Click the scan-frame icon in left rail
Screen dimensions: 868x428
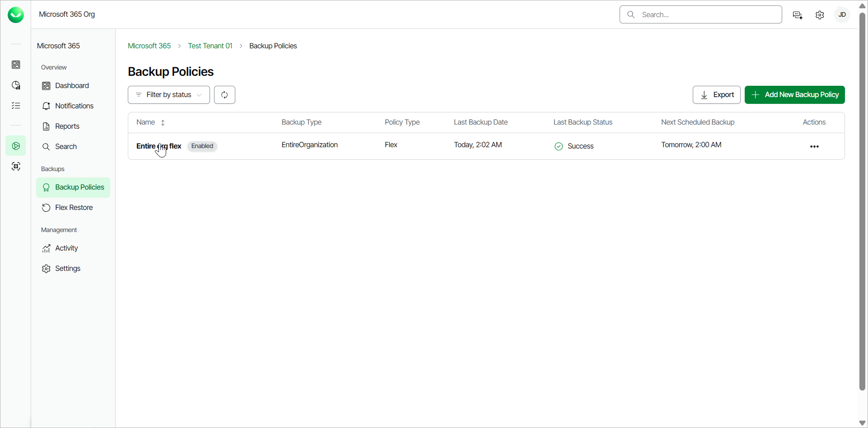pyautogui.click(x=16, y=167)
